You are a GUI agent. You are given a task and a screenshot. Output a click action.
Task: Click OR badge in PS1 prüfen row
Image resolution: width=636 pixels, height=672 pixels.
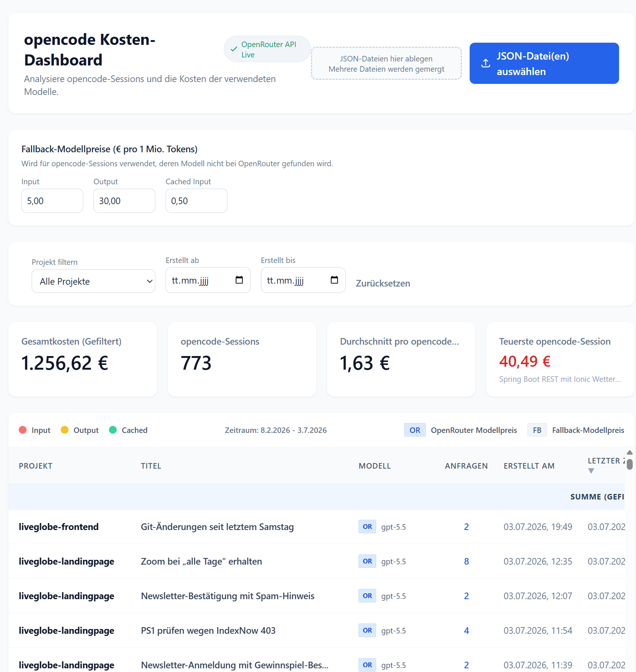tap(367, 630)
